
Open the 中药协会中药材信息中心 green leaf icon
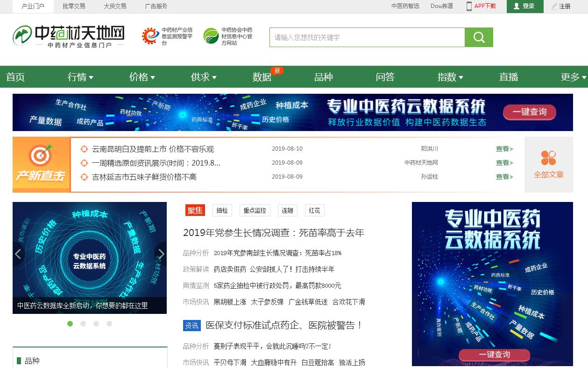[x=211, y=36]
